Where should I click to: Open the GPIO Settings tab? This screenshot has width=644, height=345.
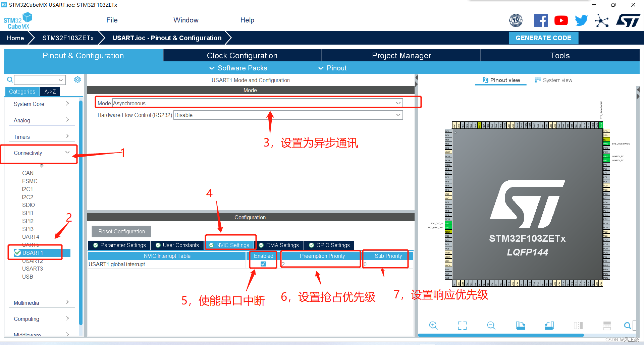[329, 245]
